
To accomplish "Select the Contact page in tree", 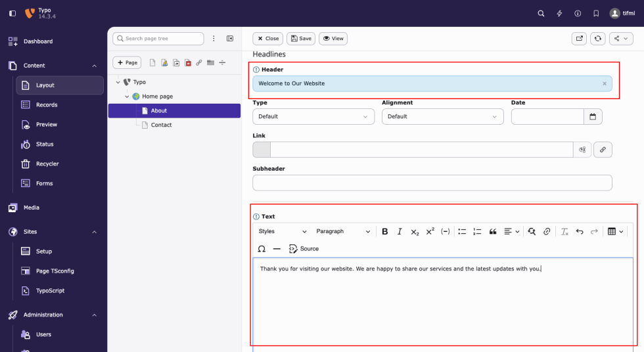I will click(x=161, y=125).
